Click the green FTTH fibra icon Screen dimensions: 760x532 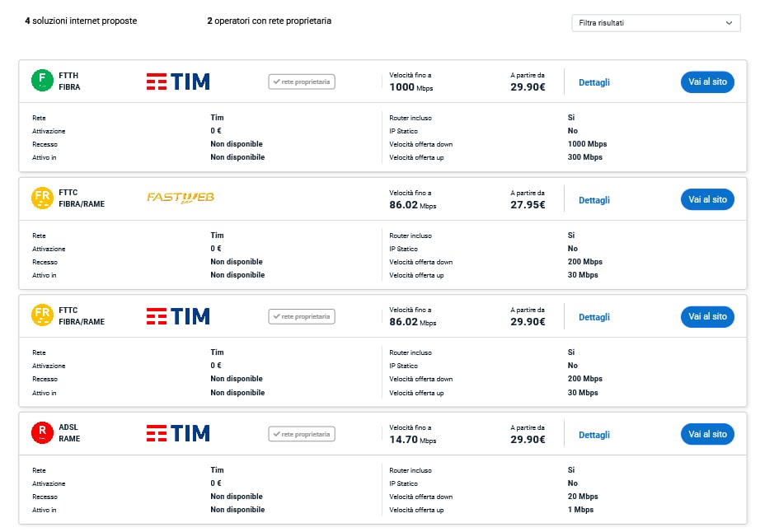(x=42, y=81)
